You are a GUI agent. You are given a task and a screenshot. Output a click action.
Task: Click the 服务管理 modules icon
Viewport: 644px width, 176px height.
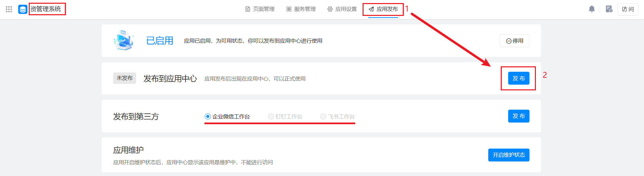[289, 9]
